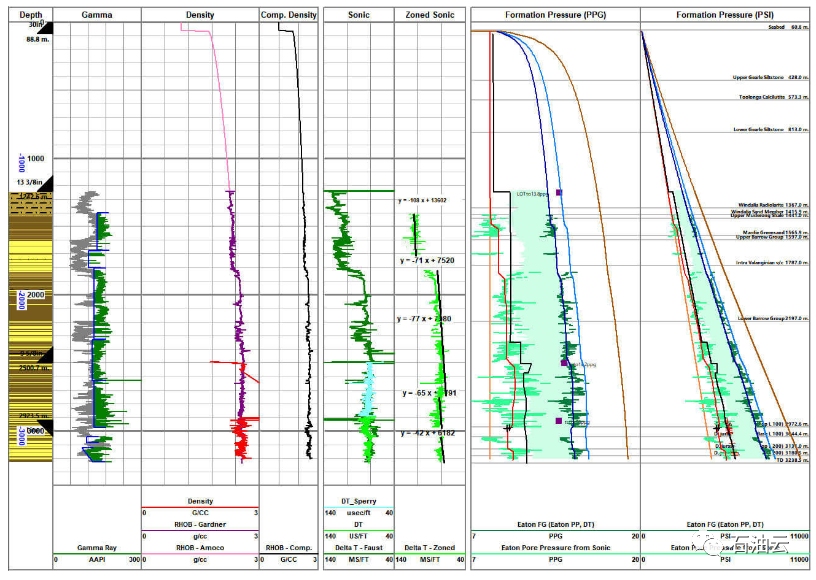Select the Zoned Sonic track header
This screenshot has width=816, height=580.
coord(430,16)
